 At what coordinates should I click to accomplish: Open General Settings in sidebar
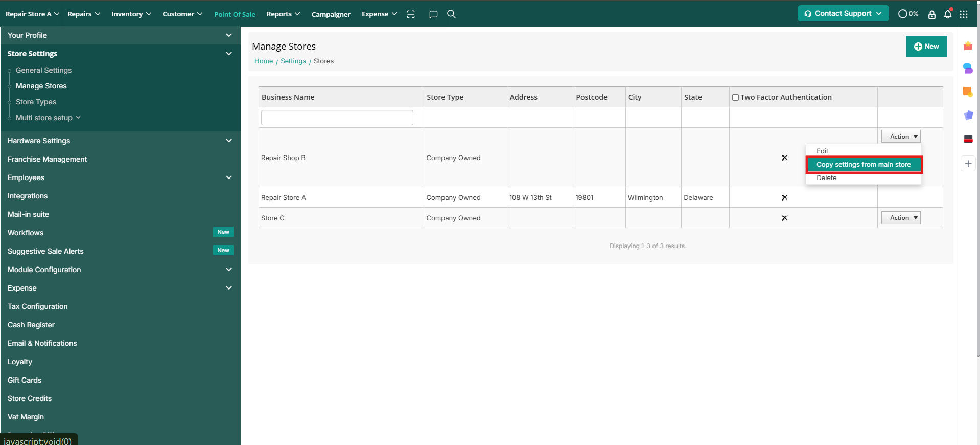click(43, 70)
